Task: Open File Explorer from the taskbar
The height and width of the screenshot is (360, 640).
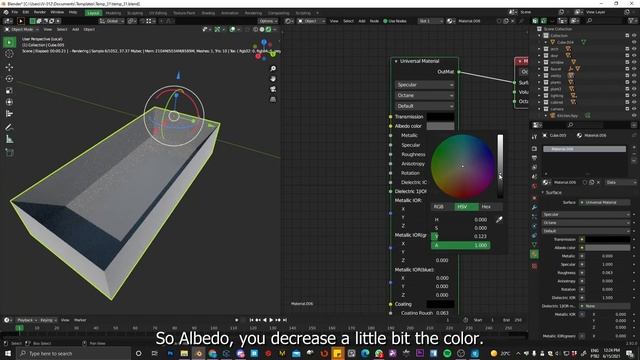Action: click(x=184, y=353)
